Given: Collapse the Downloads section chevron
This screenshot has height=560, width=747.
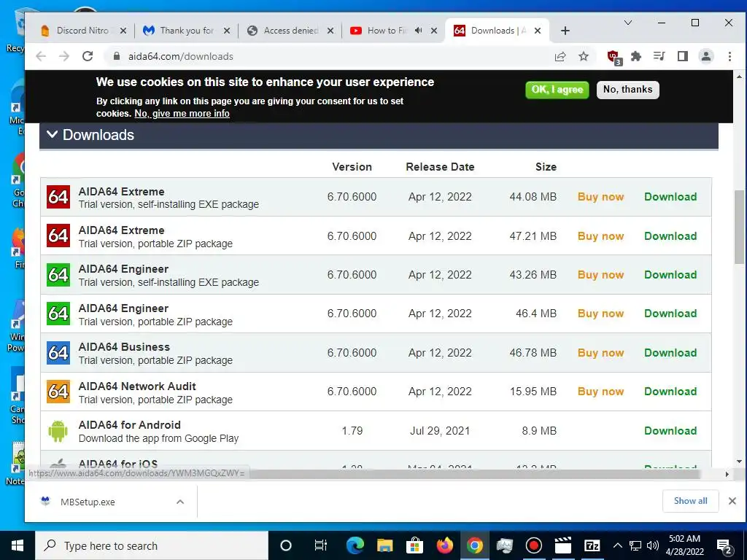Looking at the screenshot, I should point(52,135).
